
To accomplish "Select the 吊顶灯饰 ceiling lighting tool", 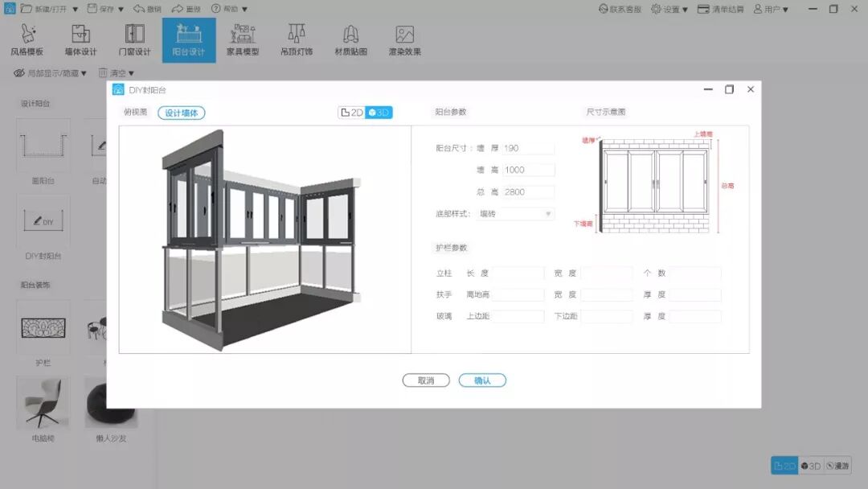I will click(297, 39).
